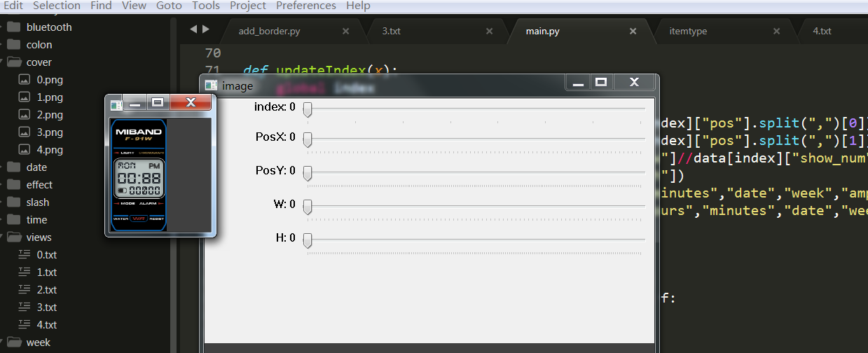Click the effect folder icon
868x353 pixels.
[13, 185]
